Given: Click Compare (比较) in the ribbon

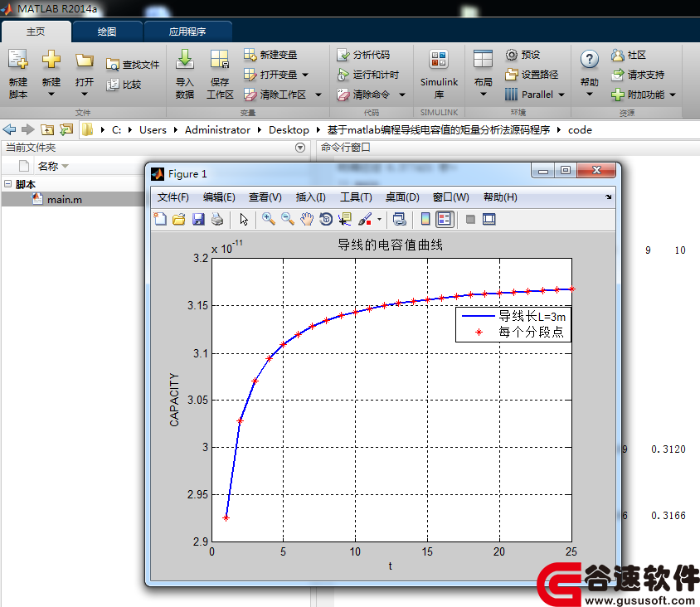Looking at the screenshot, I should pyautogui.click(x=124, y=85).
